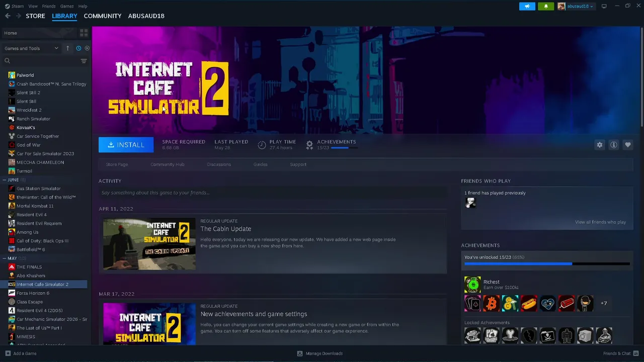Click the playing cards unlocked achievement icon
This screenshot has height=362, width=644.
472,304
